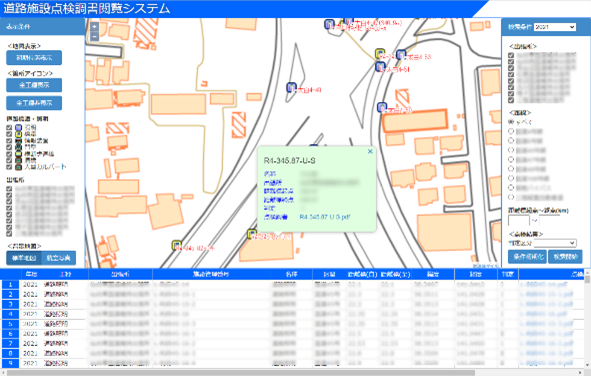The height and width of the screenshot is (376, 591).
Task: Toggle first 出張所 checkbox in search panel
Action: (x=511, y=55)
